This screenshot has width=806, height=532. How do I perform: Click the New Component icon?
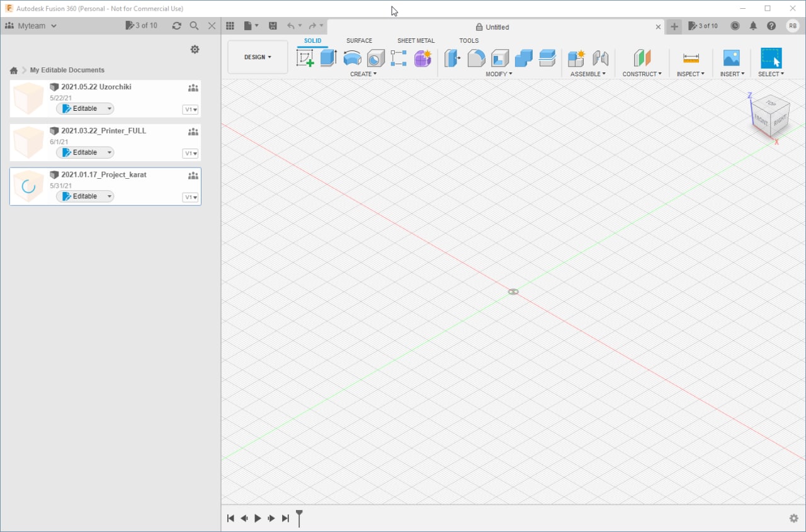click(576, 58)
